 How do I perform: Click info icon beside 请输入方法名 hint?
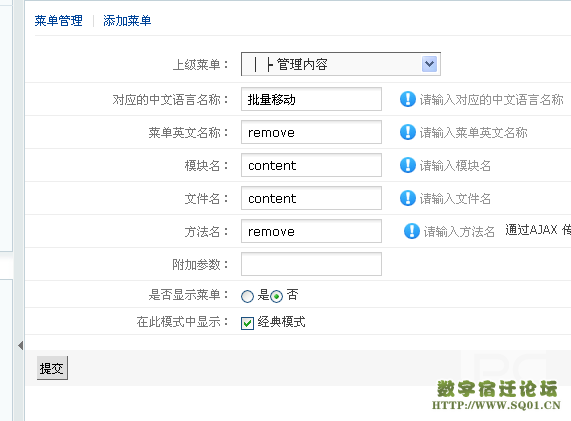coord(411,231)
